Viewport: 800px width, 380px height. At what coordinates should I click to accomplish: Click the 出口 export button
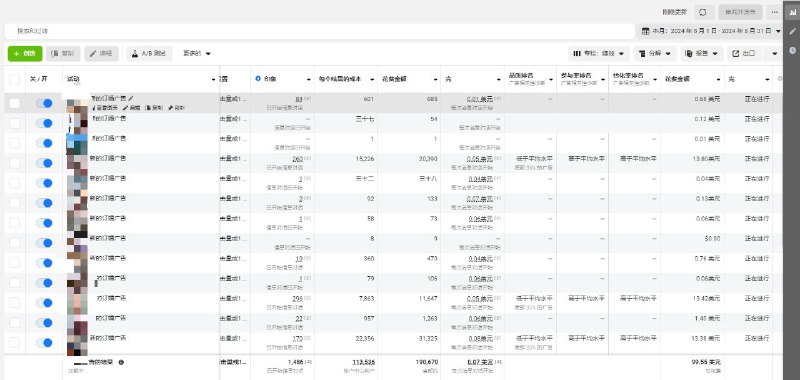pyautogui.click(x=744, y=54)
